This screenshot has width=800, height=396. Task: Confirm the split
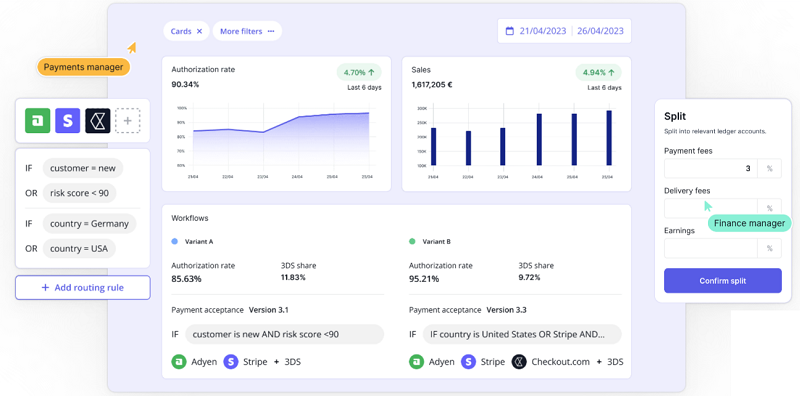(722, 281)
